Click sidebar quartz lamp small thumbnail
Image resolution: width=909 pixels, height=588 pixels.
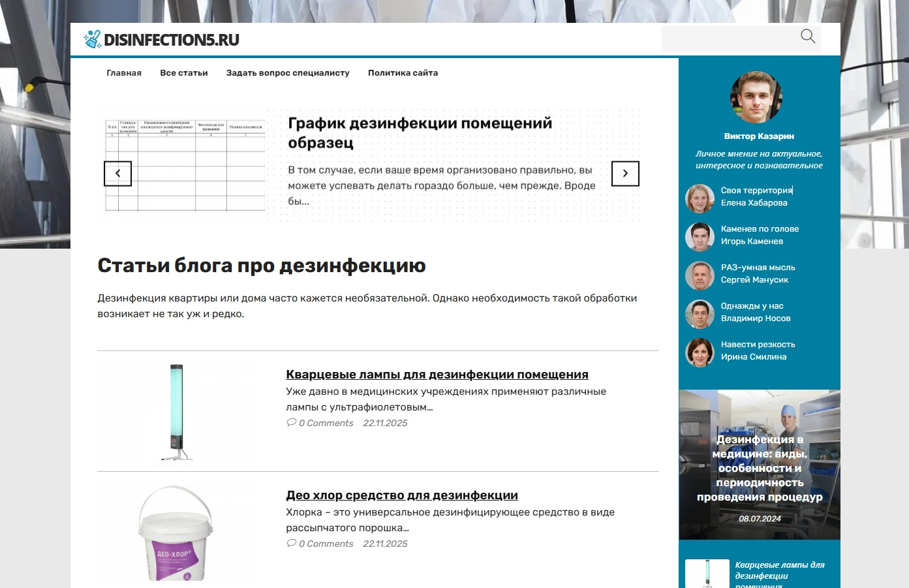click(707, 574)
